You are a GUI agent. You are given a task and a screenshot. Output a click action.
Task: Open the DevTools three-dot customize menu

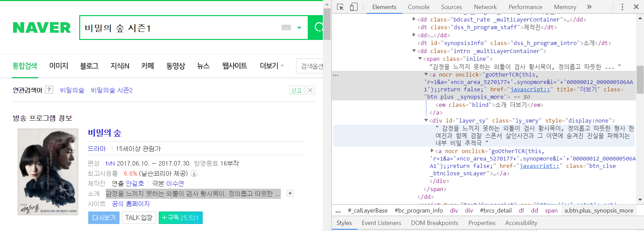[622, 7]
